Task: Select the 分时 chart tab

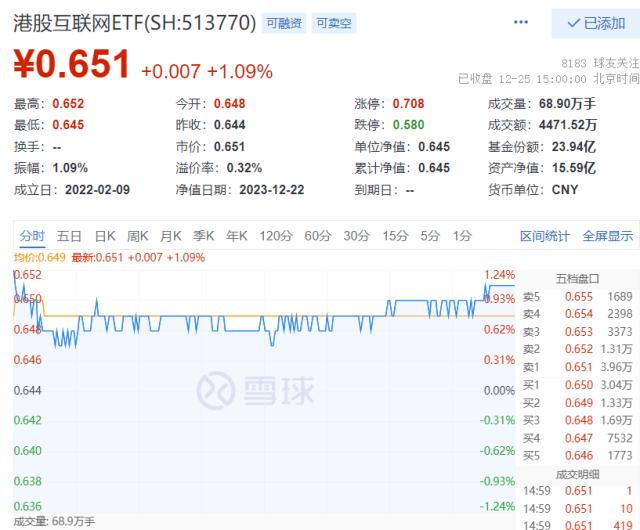Action: pyautogui.click(x=32, y=236)
